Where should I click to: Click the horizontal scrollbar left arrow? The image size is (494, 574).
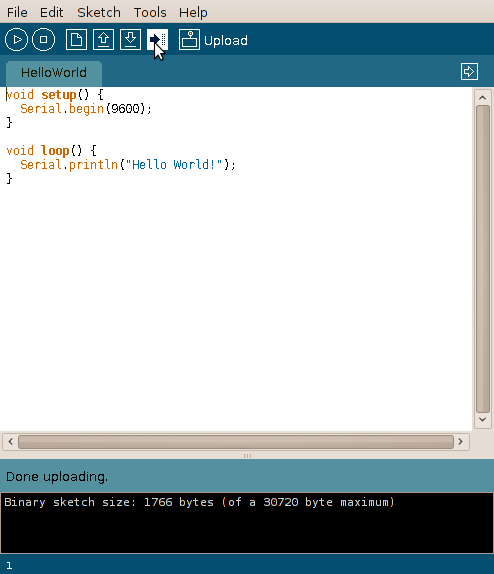[x=11, y=441]
